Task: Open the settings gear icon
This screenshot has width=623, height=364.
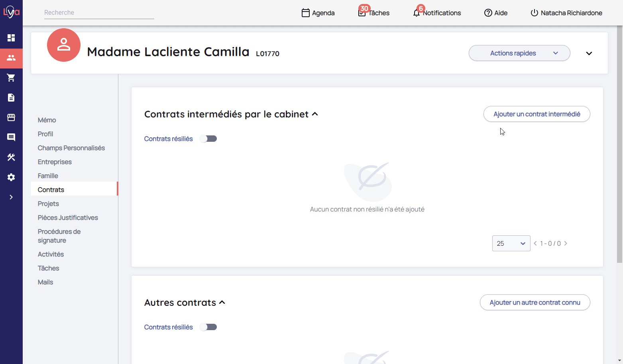Action: click(11, 177)
